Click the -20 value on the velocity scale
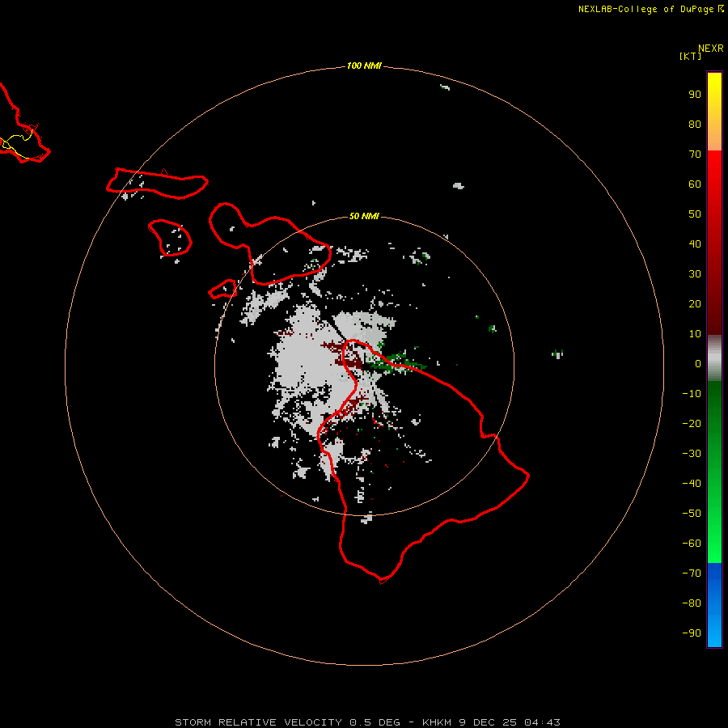Image resolution: width=728 pixels, height=728 pixels. click(x=692, y=424)
